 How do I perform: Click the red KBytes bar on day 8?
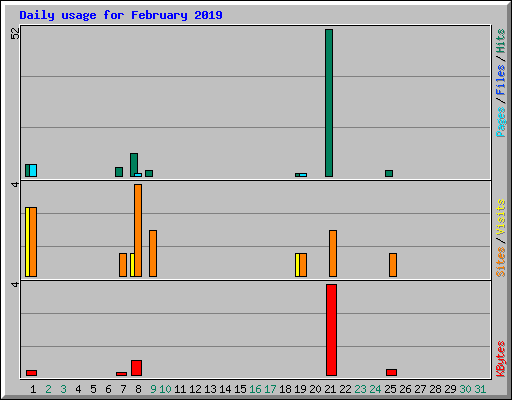click(x=136, y=368)
